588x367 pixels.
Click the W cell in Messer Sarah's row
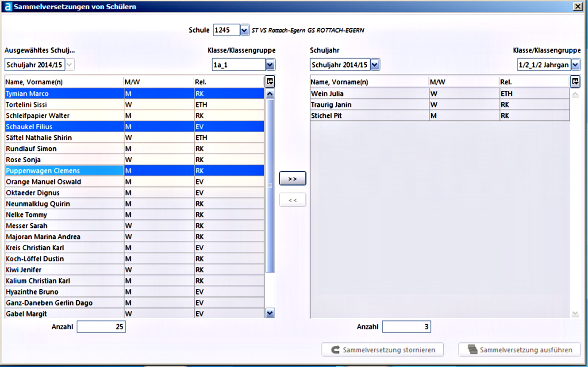(x=159, y=226)
